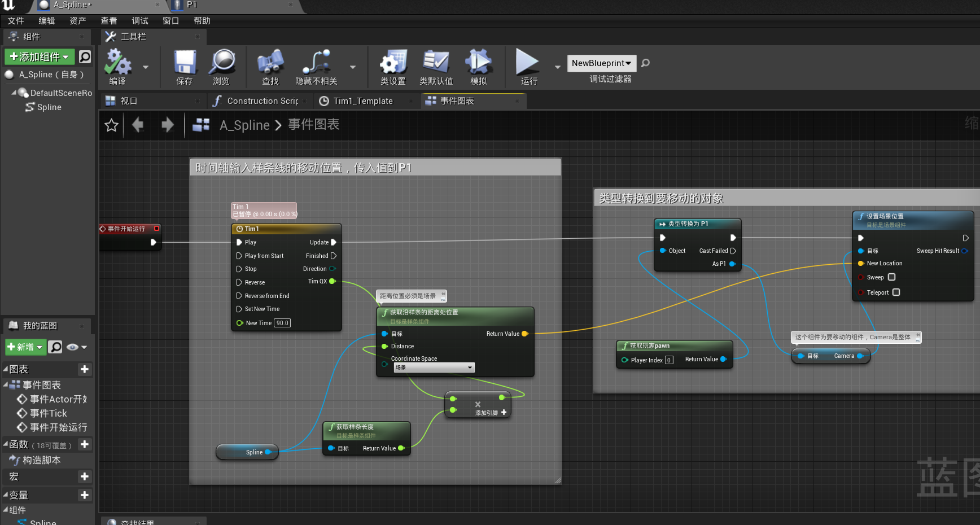The width and height of the screenshot is (980, 525).
Task: Select 事件Tick in My Blueprint list
Action: tap(48, 413)
